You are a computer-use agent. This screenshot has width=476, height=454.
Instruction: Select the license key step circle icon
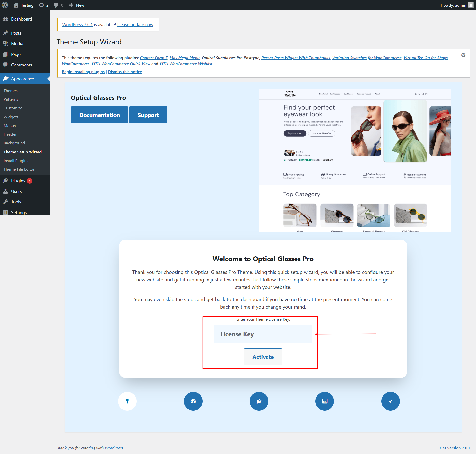(127, 401)
